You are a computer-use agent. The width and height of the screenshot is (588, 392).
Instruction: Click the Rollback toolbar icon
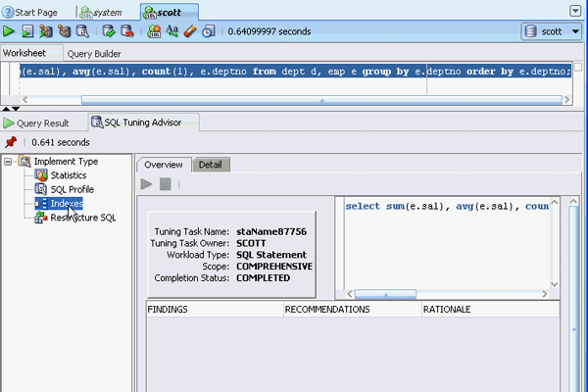click(127, 31)
